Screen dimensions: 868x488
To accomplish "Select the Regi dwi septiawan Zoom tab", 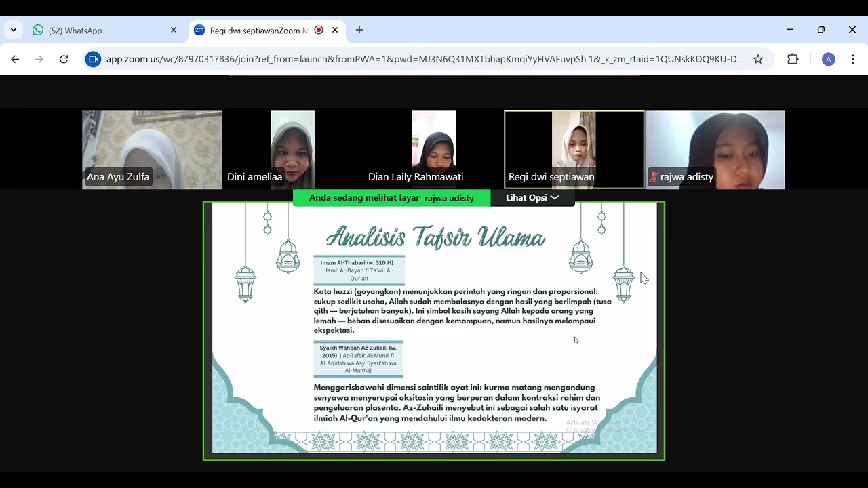I will [x=267, y=30].
